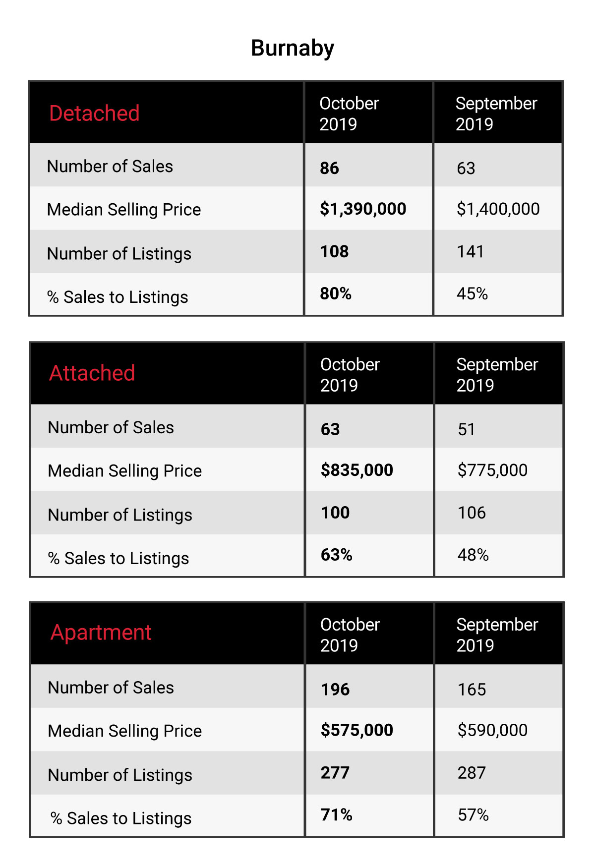595x868 pixels.
Task: Select Apartment September listings value 287
Action: point(472,773)
